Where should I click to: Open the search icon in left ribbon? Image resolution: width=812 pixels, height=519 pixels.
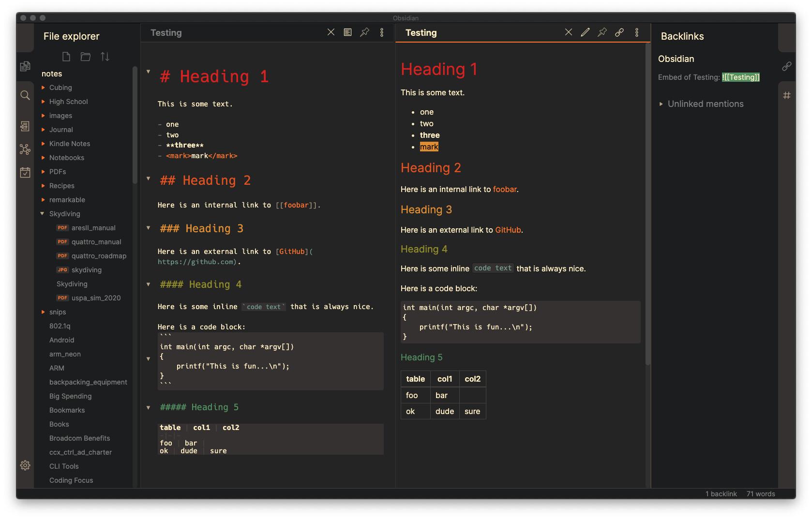coord(25,95)
